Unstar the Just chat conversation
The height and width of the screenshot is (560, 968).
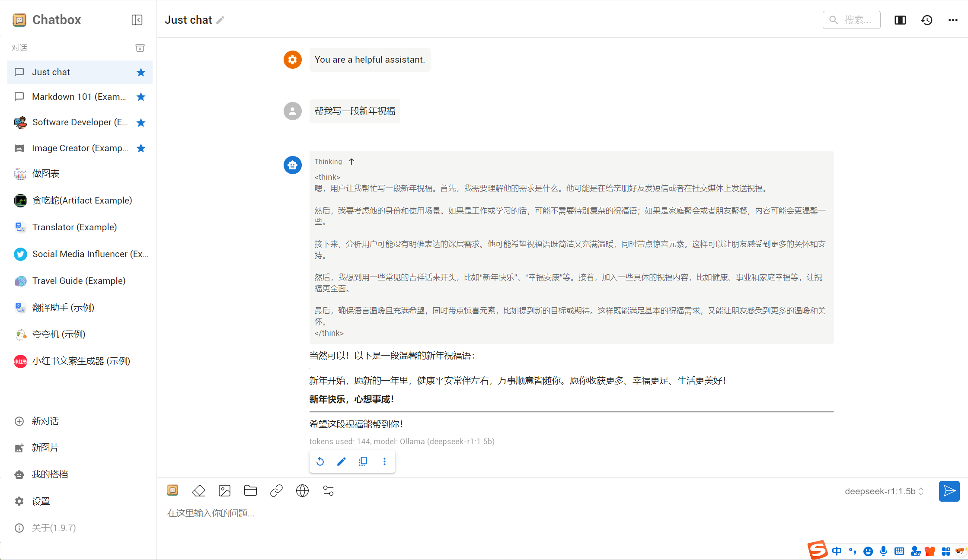(x=141, y=72)
